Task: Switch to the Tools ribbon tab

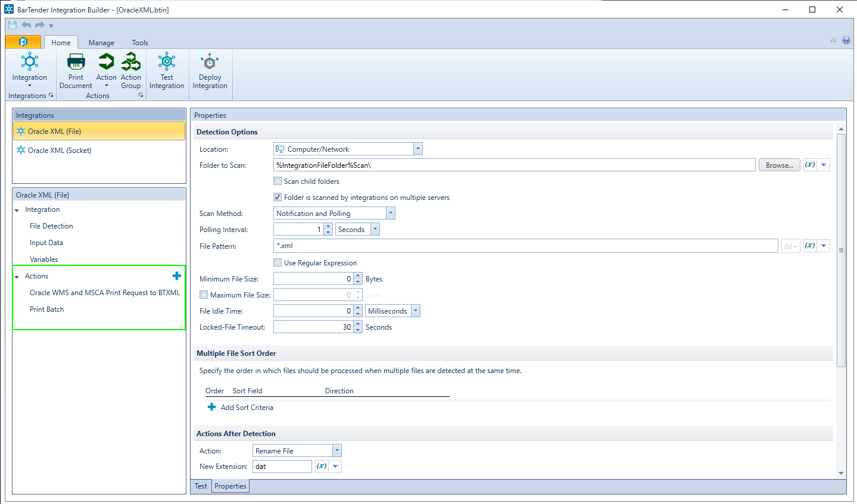Action: (x=140, y=42)
